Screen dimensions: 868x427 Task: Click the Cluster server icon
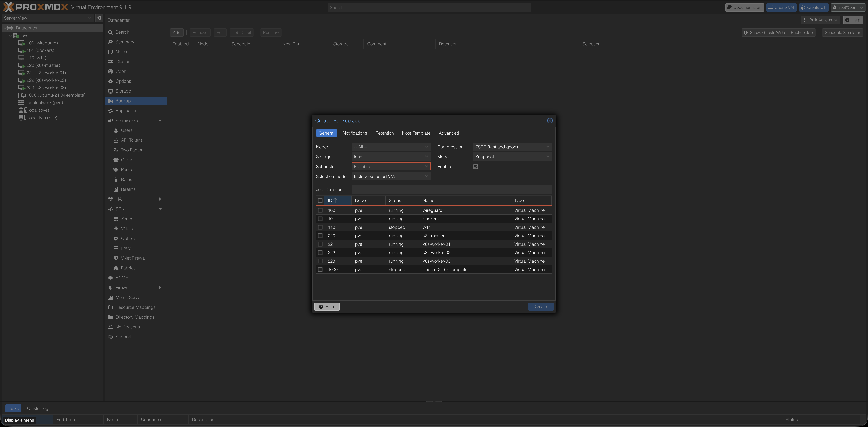111,62
